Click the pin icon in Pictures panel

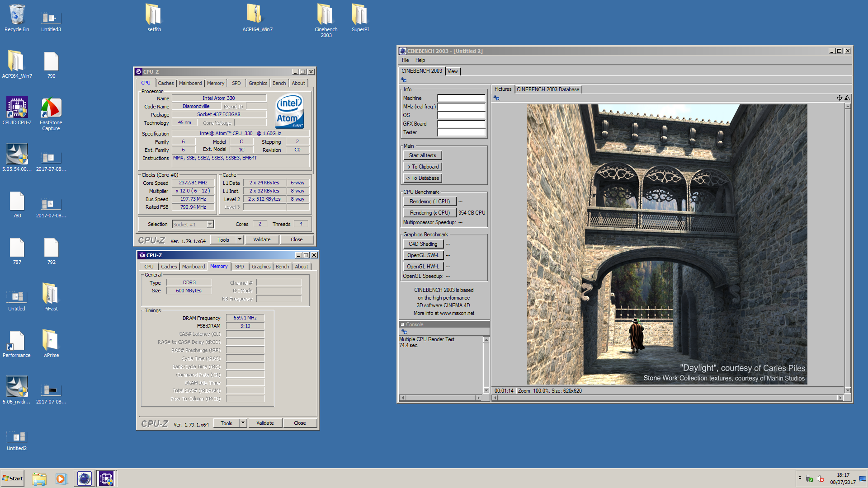tap(496, 98)
